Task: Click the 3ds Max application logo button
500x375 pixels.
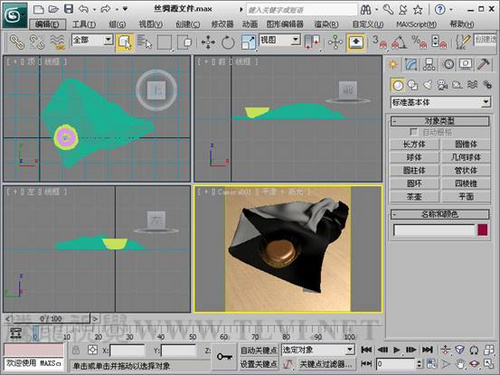Action: (x=15, y=15)
